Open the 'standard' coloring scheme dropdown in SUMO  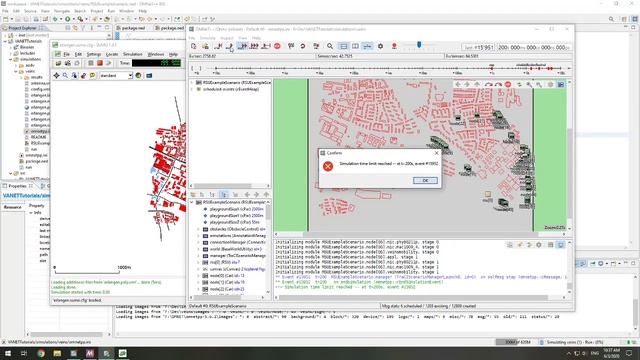[130, 76]
